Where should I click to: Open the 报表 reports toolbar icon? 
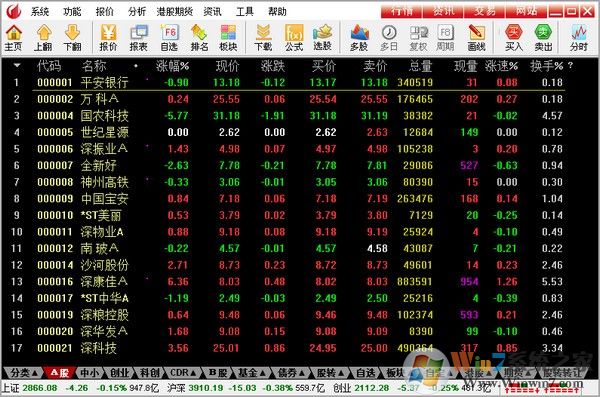point(139,38)
